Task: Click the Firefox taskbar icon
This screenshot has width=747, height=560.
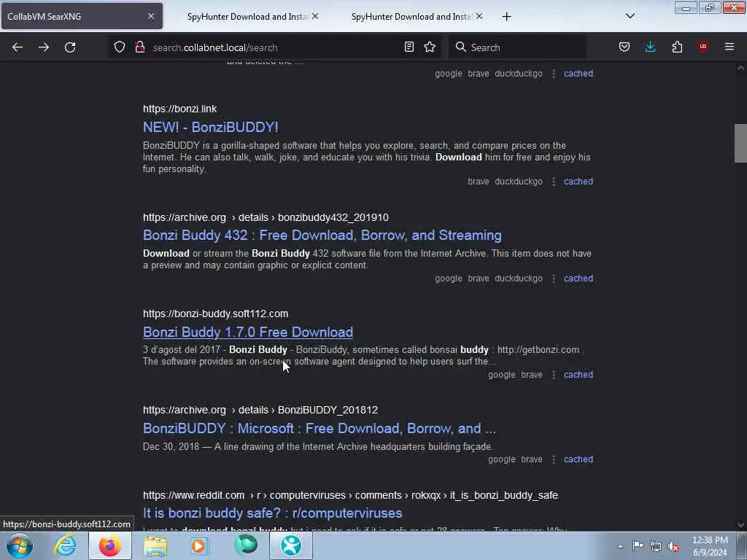Action: [110, 545]
